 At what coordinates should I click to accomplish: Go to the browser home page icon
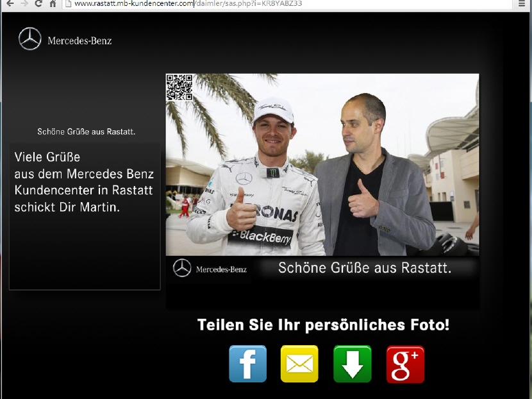[53, 4]
